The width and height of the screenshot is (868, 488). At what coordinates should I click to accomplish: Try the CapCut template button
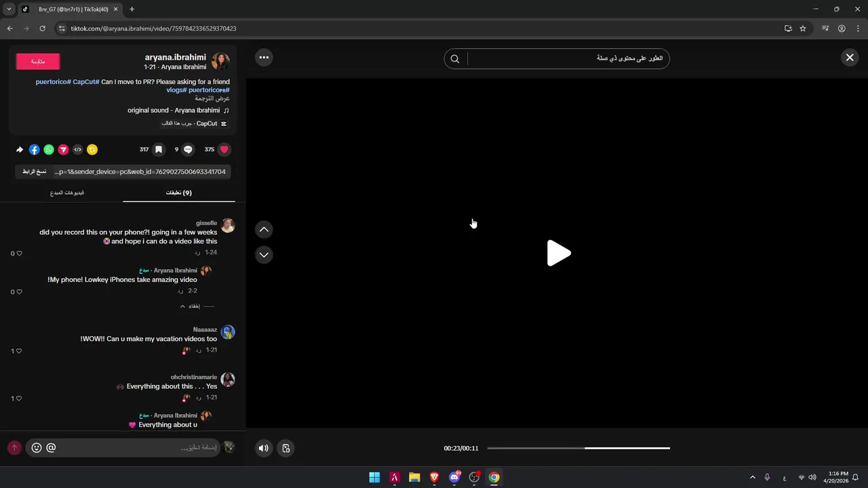coord(195,124)
